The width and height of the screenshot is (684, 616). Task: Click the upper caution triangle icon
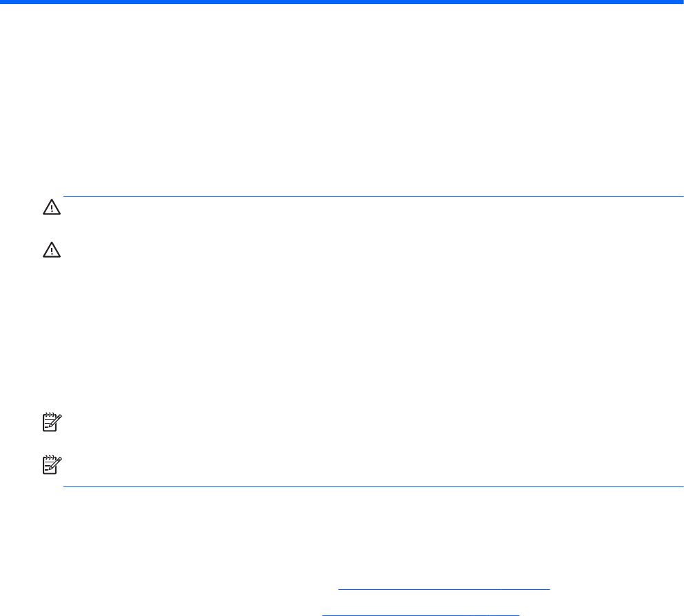tap(52, 207)
